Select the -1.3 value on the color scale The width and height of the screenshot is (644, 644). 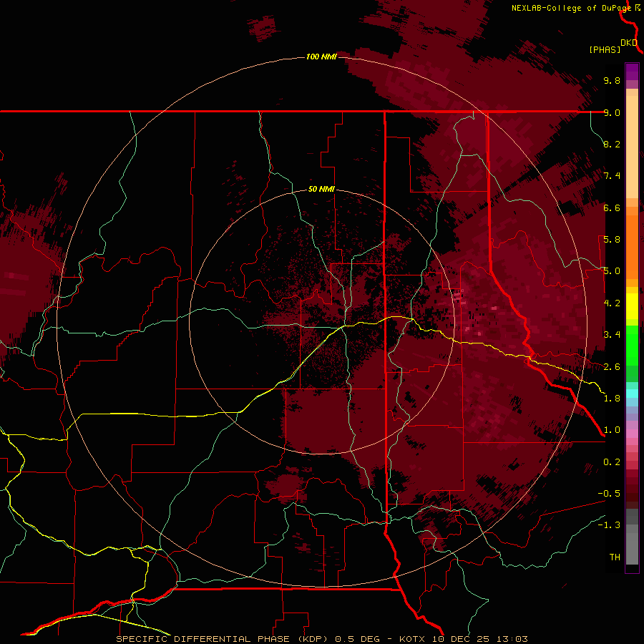point(609,525)
